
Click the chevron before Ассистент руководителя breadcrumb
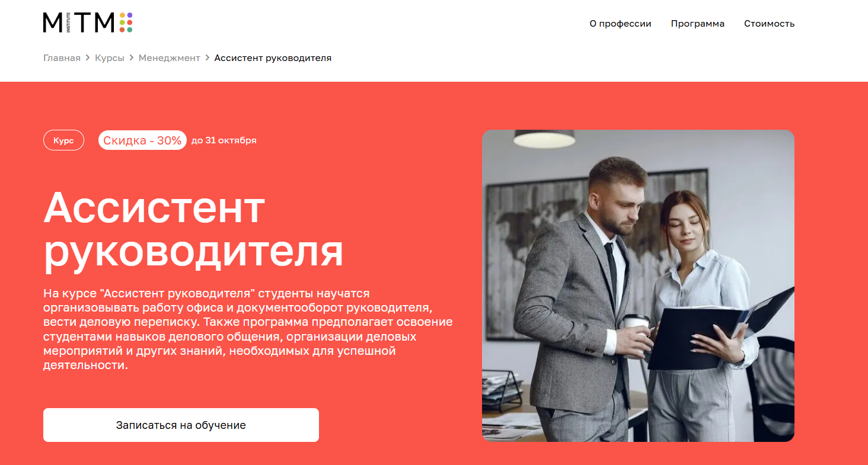click(x=208, y=58)
